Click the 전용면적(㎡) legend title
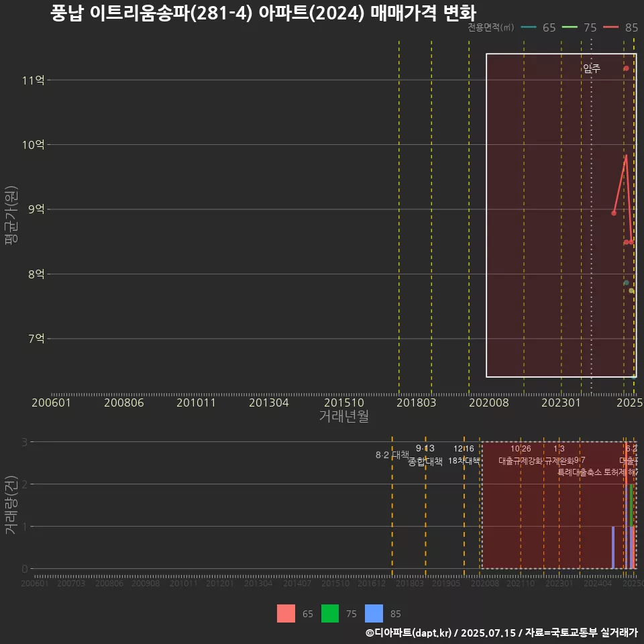The image size is (644, 644). (x=491, y=28)
